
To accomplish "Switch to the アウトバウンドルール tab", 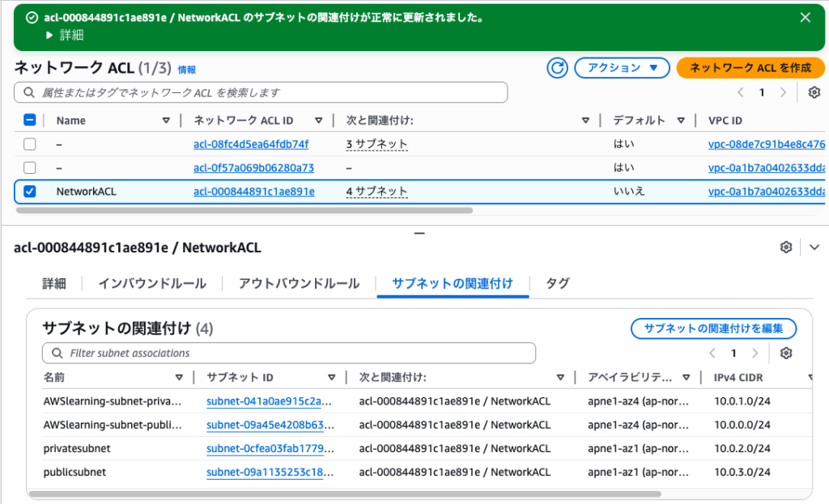I will 299,283.
